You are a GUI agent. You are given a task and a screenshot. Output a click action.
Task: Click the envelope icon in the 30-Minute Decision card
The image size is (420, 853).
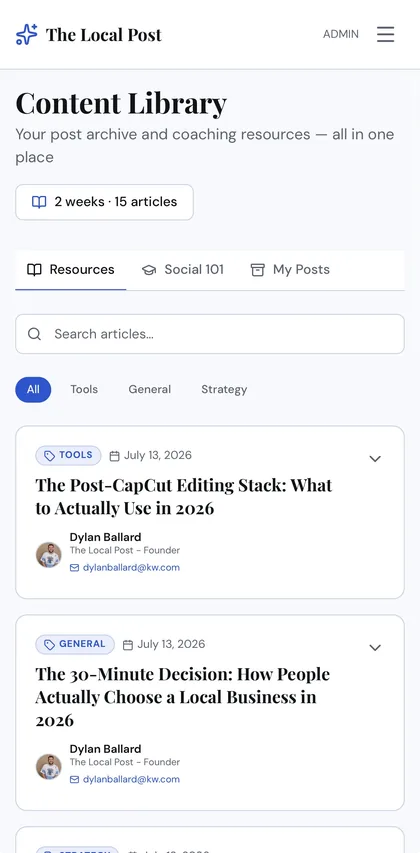pos(75,780)
